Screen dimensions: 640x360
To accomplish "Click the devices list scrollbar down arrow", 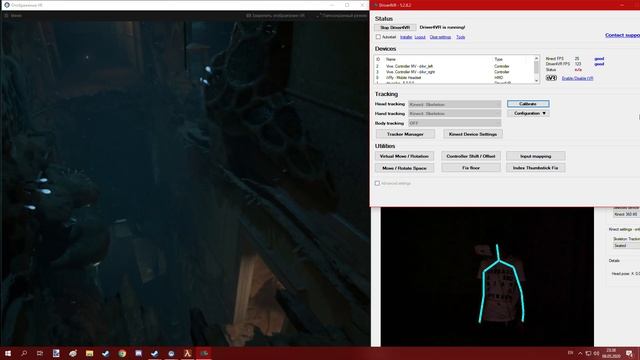I will 536,81.
